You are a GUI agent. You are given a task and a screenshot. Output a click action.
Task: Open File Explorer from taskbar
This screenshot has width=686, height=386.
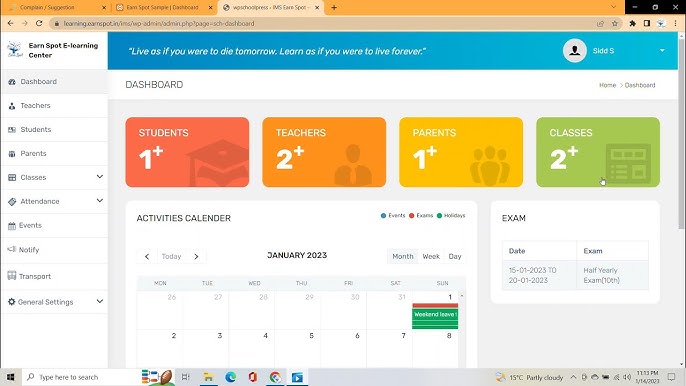pyautogui.click(x=208, y=377)
